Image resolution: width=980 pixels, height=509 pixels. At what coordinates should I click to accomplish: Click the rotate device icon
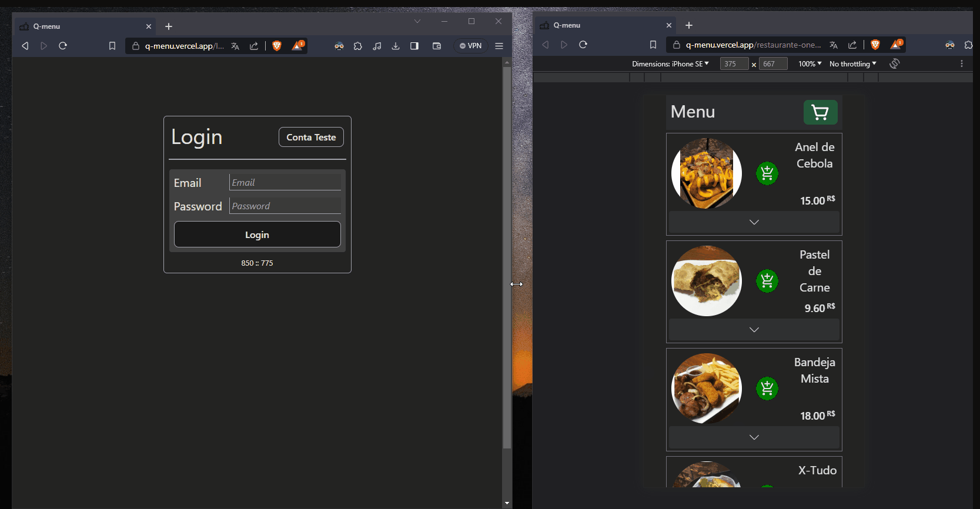tap(895, 63)
